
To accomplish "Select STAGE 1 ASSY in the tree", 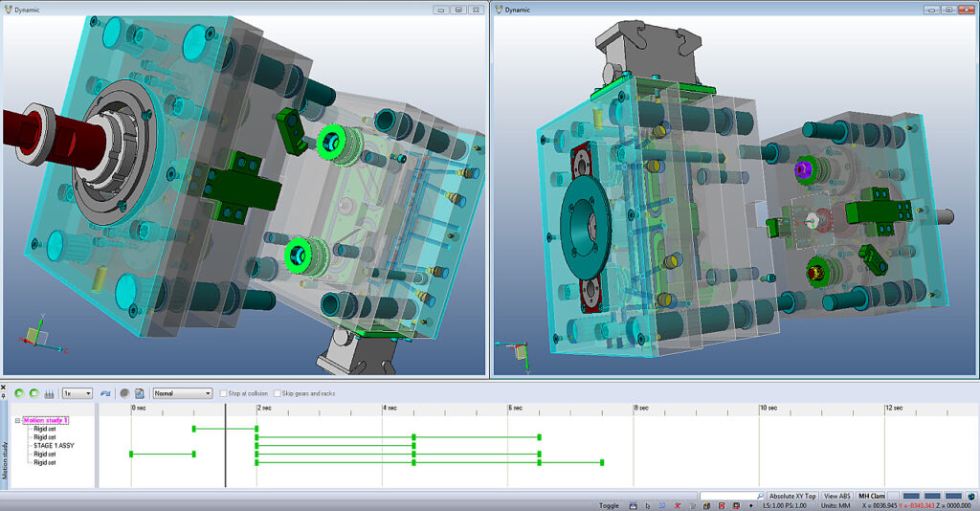I will click(54, 446).
